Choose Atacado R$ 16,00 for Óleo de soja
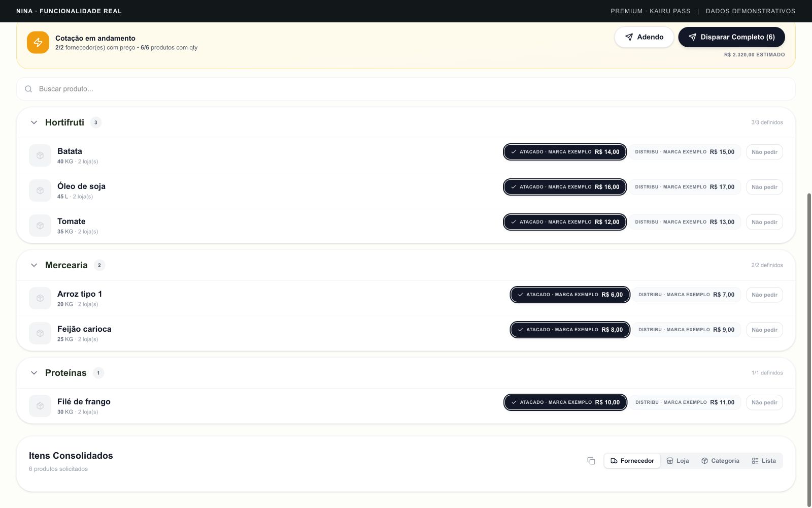The height and width of the screenshot is (508, 812). 565,187
